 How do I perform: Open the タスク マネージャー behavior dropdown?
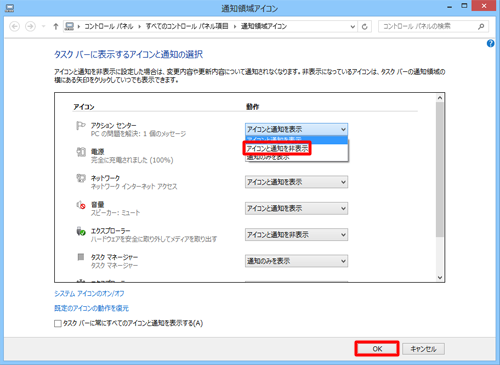tap(296, 261)
